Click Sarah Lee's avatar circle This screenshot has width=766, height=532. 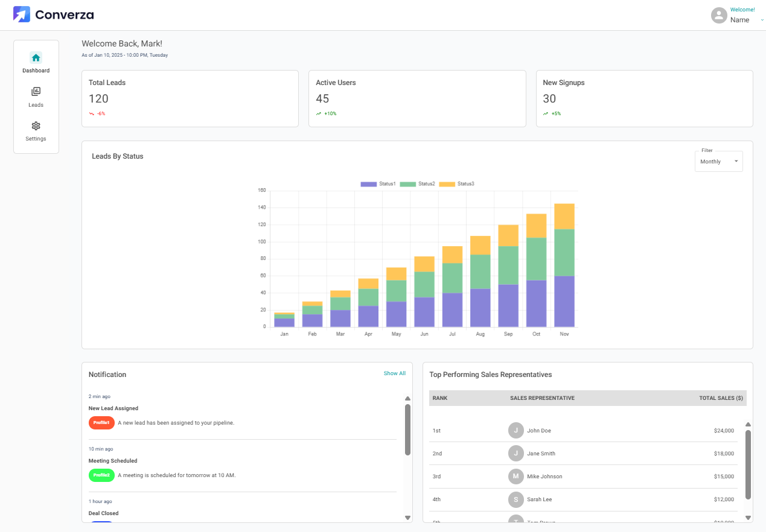[x=515, y=499]
